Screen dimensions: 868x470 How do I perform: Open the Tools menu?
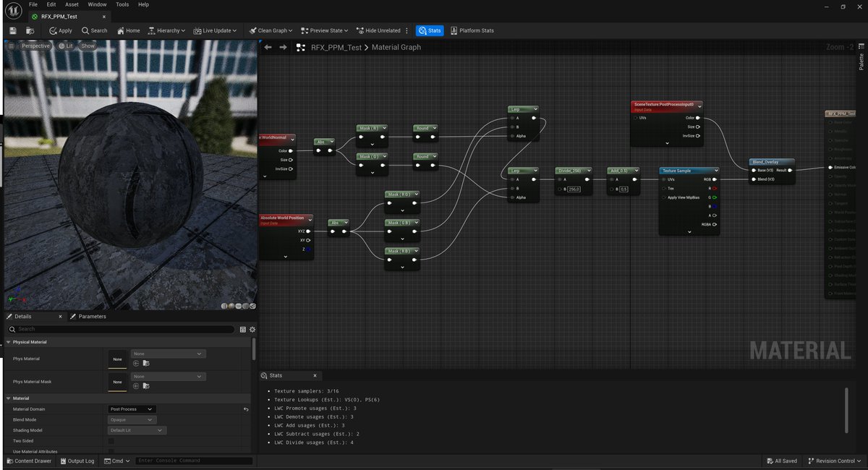(x=122, y=4)
